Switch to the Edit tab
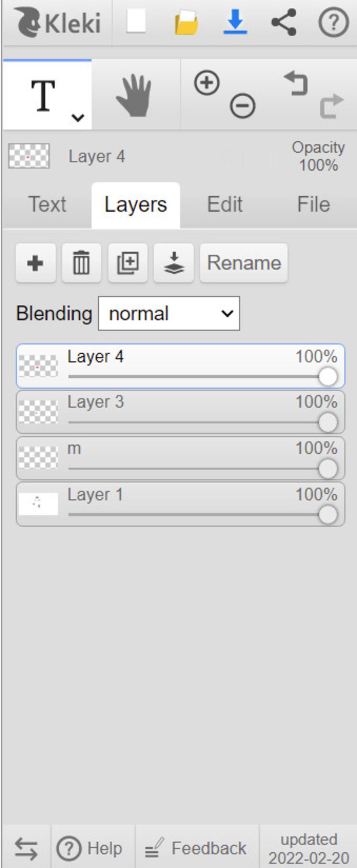This screenshot has width=357, height=868. pyautogui.click(x=225, y=204)
